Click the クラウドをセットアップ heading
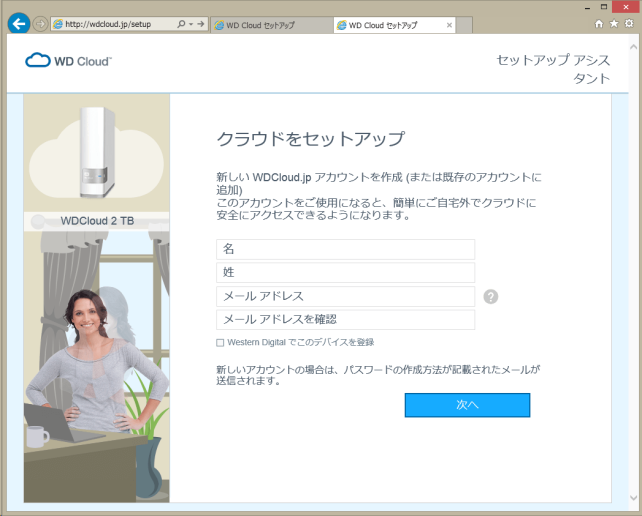Viewport: 642px width, 516px height. 310,138
